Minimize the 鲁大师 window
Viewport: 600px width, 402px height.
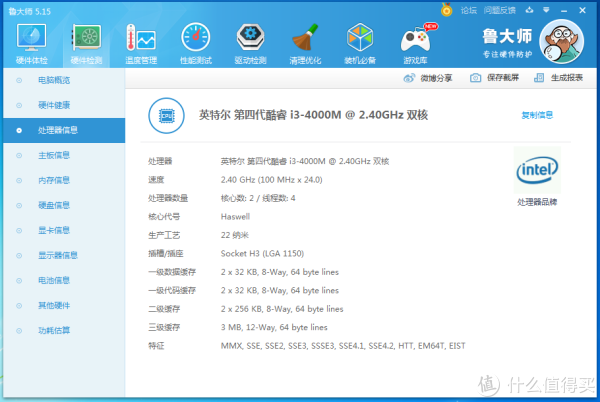click(564, 11)
